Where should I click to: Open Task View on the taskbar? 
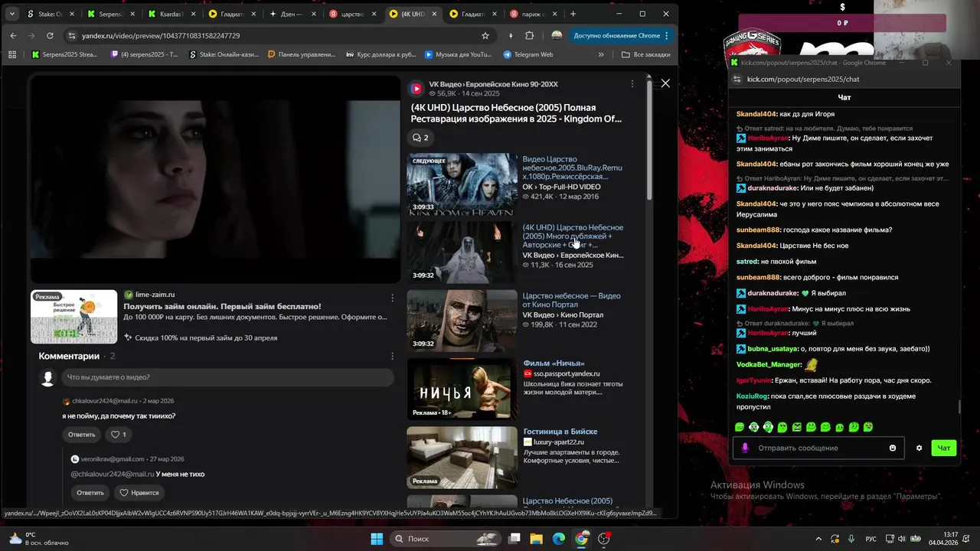pos(515,539)
